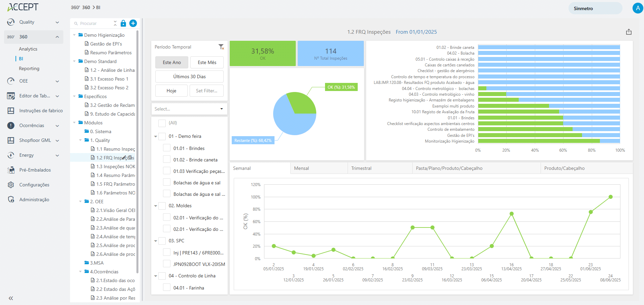Switch to the Mensal tab

tap(301, 168)
